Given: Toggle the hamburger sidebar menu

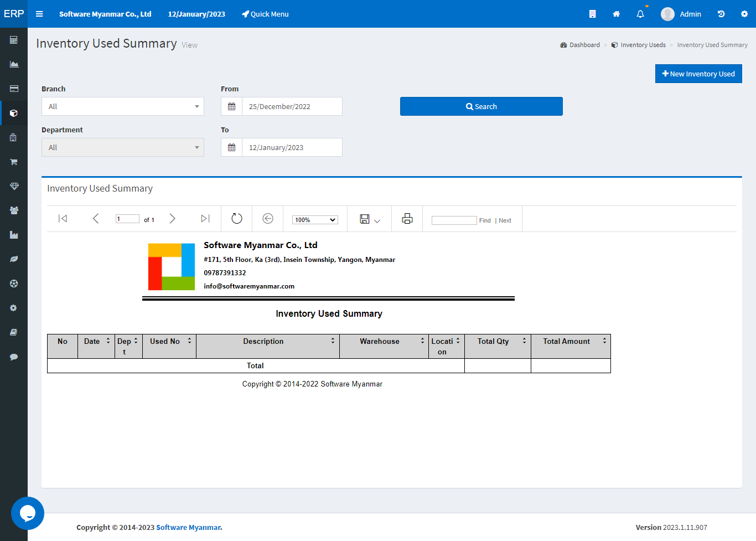Looking at the screenshot, I should tap(39, 14).
